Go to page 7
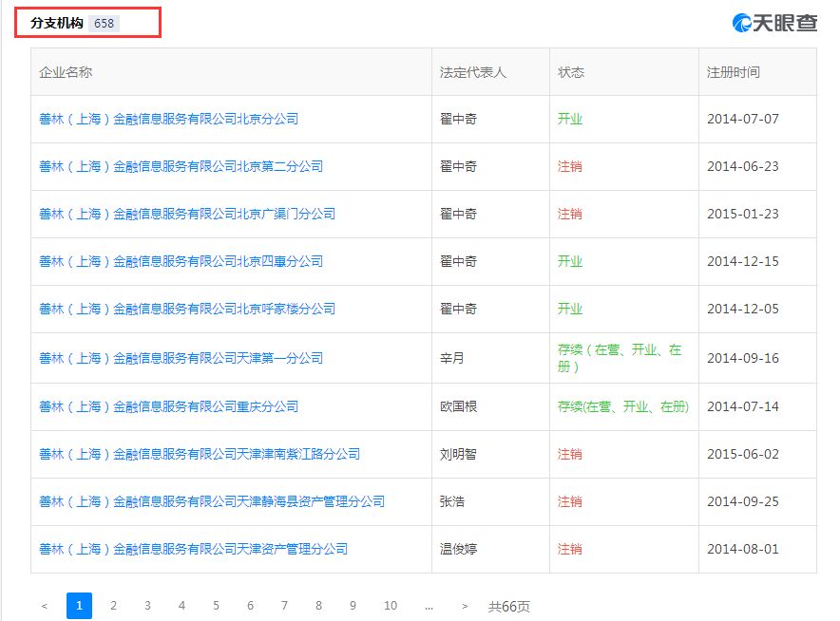The height and width of the screenshot is (621, 840). (x=284, y=606)
